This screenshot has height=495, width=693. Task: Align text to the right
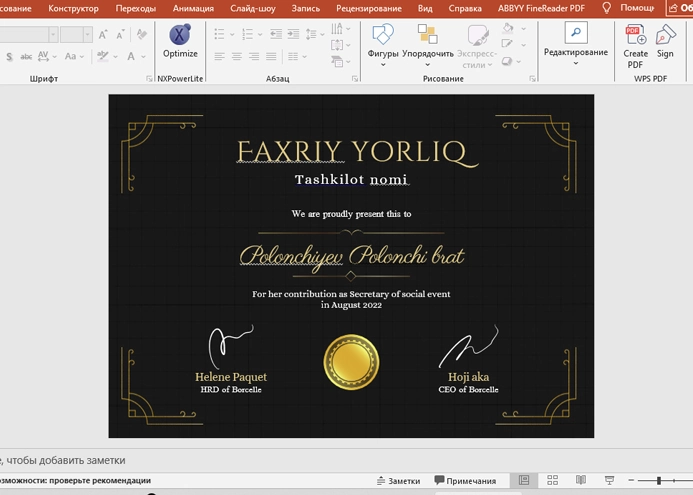[254, 56]
